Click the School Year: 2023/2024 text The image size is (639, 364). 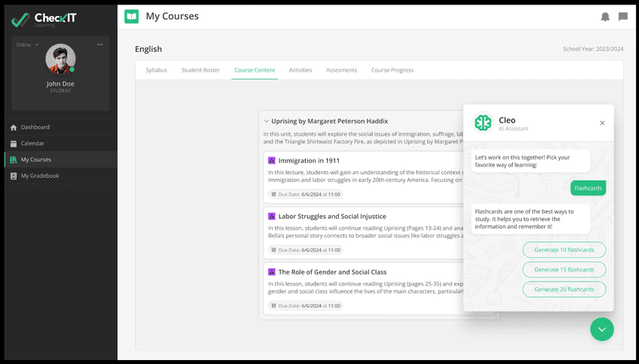[593, 49]
